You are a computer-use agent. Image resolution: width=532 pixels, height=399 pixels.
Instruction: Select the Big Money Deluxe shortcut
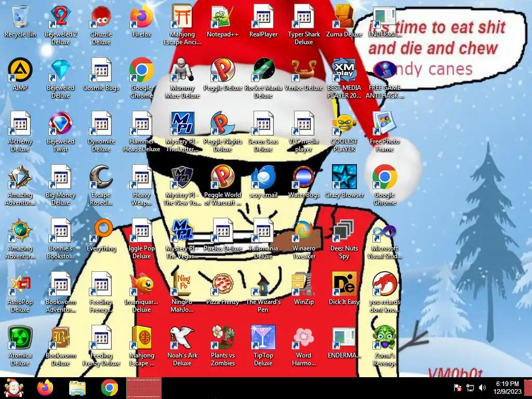click(x=60, y=184)
